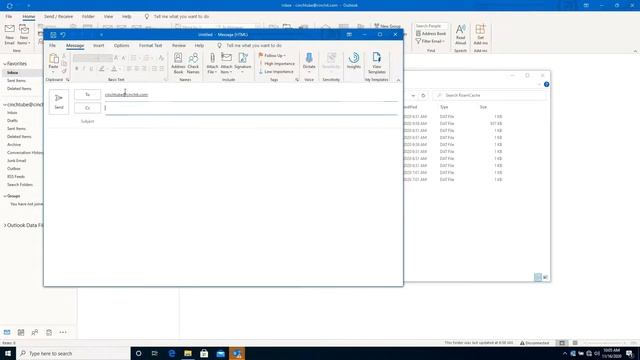Open Folder tab in Outlook main window
640x360 pixels.
click(x=88, y=16)
